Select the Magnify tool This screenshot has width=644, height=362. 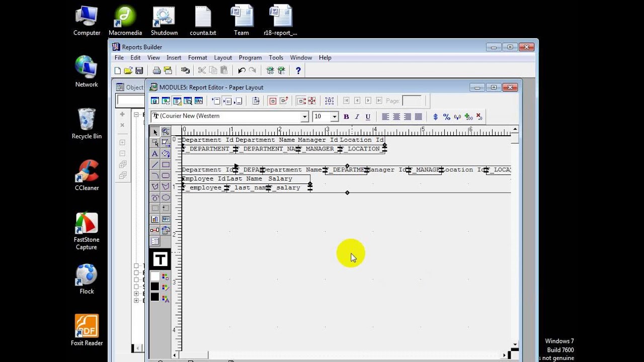[166, 132]
